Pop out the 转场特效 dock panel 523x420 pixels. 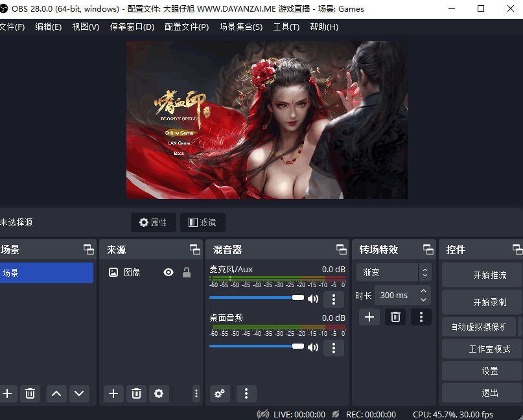(428, 250)
